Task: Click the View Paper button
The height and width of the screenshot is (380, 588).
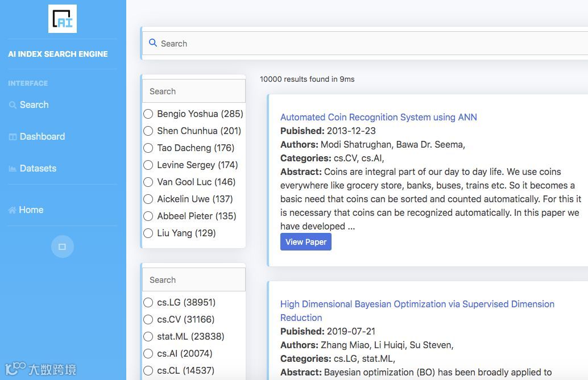Action: (x=305, y=242)
